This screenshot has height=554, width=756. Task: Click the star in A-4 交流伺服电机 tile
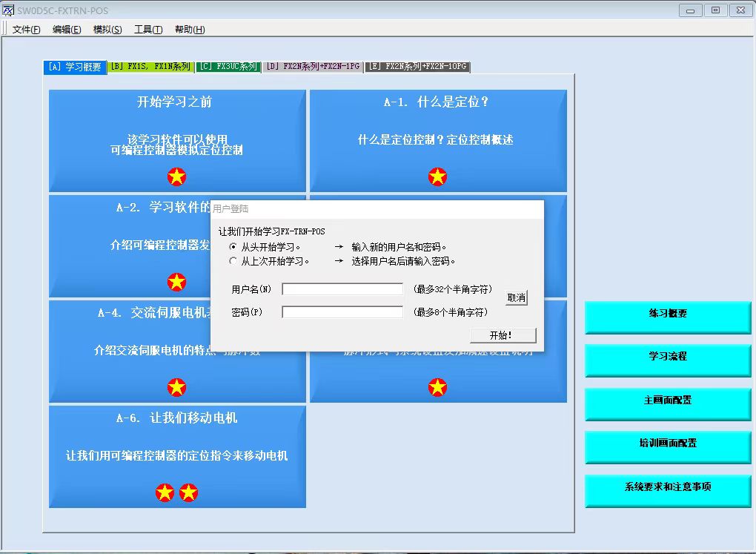tap(176, 387)
